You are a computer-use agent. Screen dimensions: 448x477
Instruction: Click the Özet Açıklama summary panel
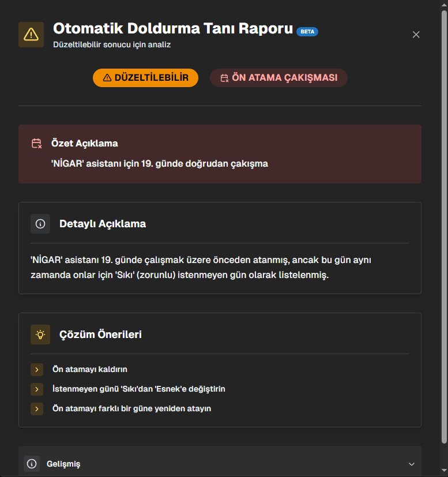220,154
